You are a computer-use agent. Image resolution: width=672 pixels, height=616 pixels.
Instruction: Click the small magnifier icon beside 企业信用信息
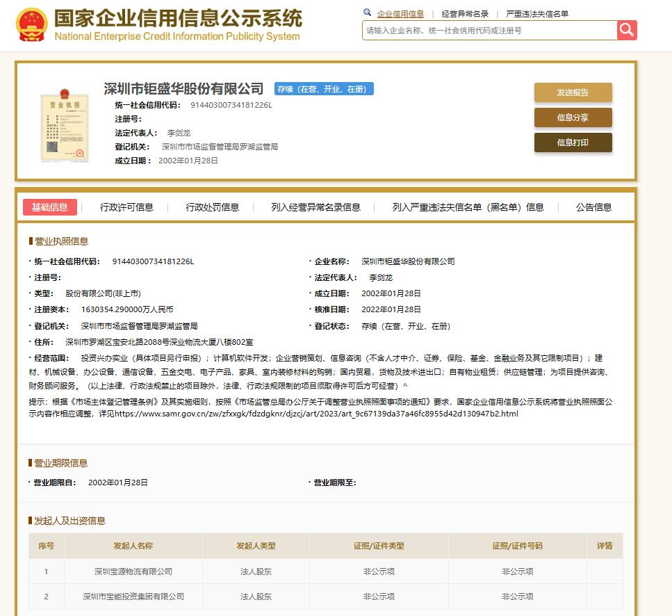368,13
